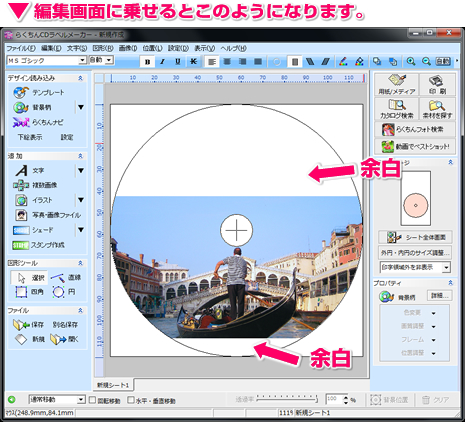
Task: Click the circular text layout icon
Action: click(x=277, y=62)
